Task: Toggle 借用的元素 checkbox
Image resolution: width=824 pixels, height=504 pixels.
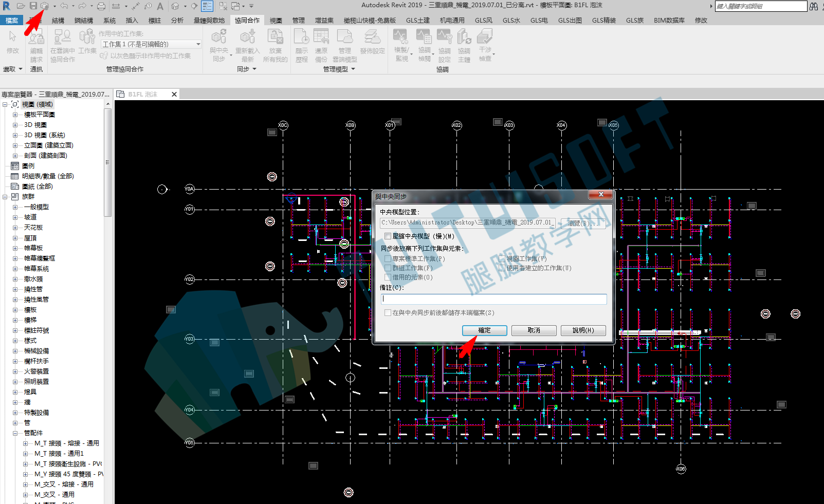Action: 388,277
